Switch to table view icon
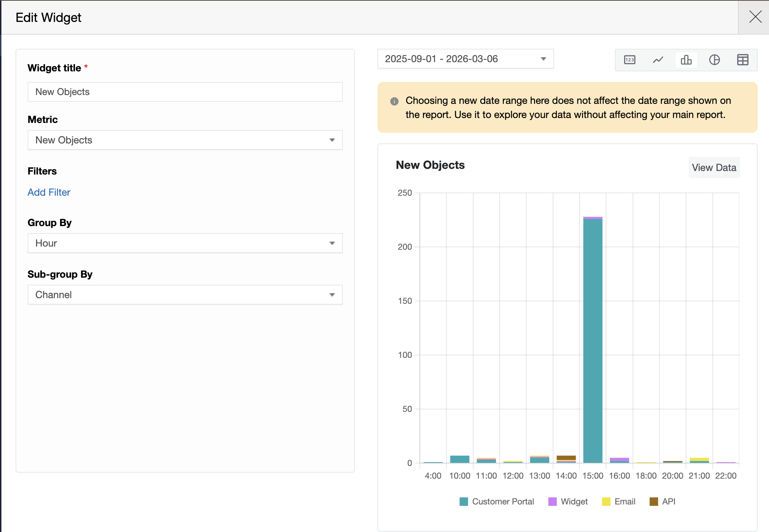769x532 pixels. pyautogui.click(x=742, y=60)
